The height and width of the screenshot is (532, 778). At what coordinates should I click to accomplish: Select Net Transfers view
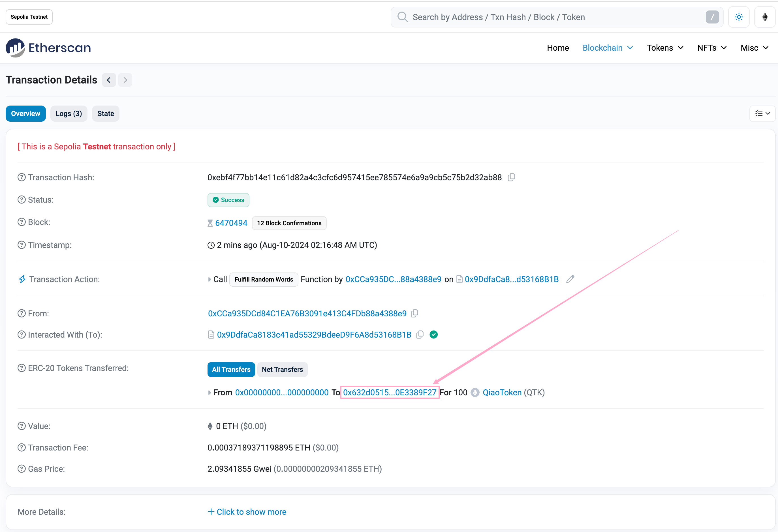(x=282, y=369)
